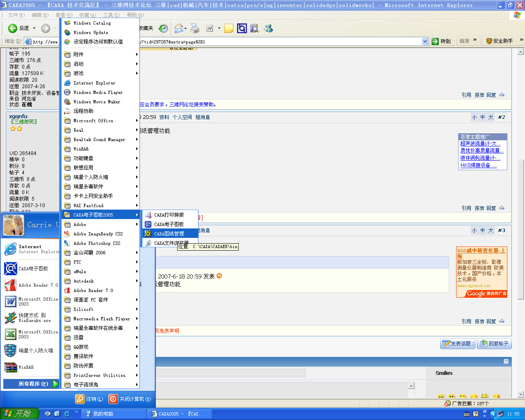Click the 安全助手 toolbar button
This screenshot has height=420, width=525.
(x=500, y=41)
